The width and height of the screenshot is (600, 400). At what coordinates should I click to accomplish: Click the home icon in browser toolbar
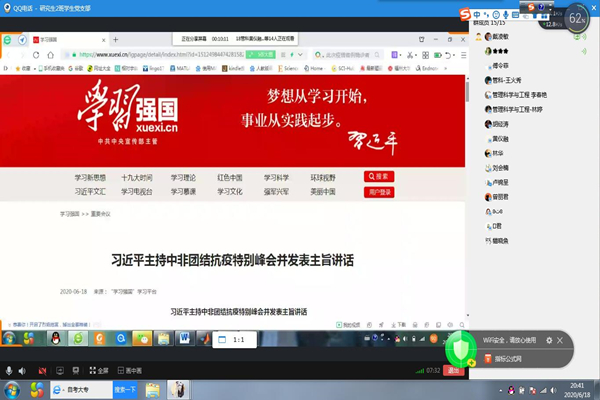51,55
